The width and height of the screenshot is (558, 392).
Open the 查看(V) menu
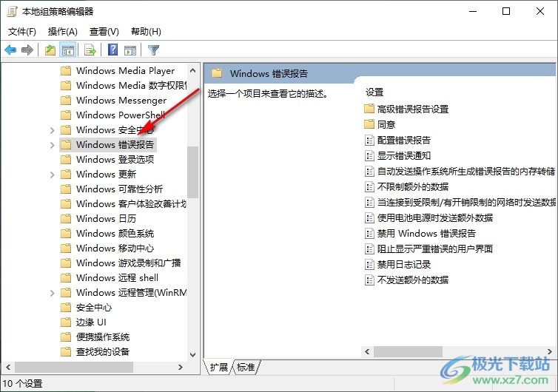(x=104, y=32)
